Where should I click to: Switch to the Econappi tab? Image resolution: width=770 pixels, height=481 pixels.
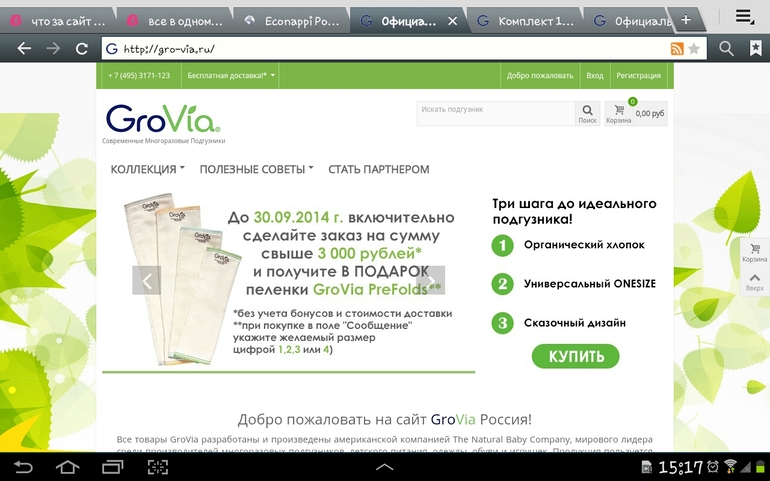292,20
